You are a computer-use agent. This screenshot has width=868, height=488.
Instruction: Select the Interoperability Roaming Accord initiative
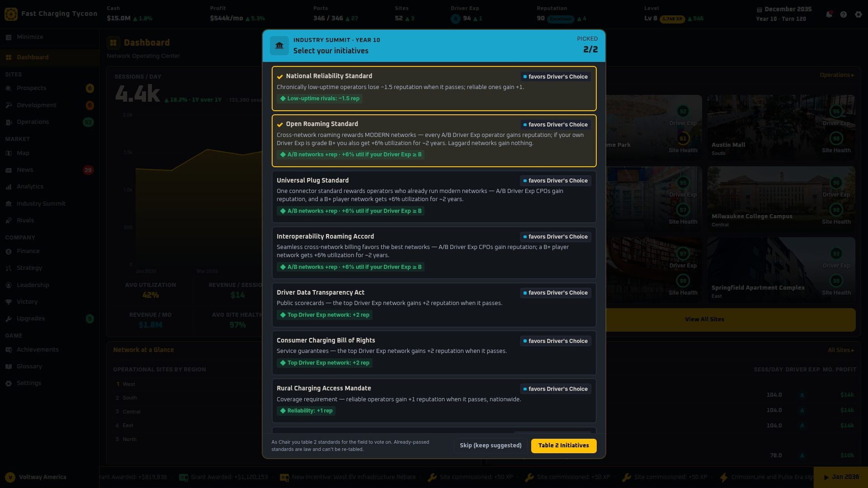click(x=434, y=253)
